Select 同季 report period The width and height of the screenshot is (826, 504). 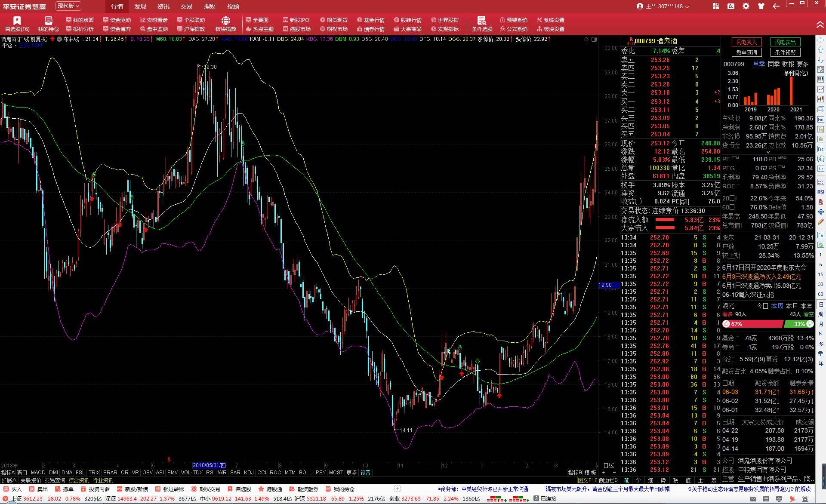[774, 64]
